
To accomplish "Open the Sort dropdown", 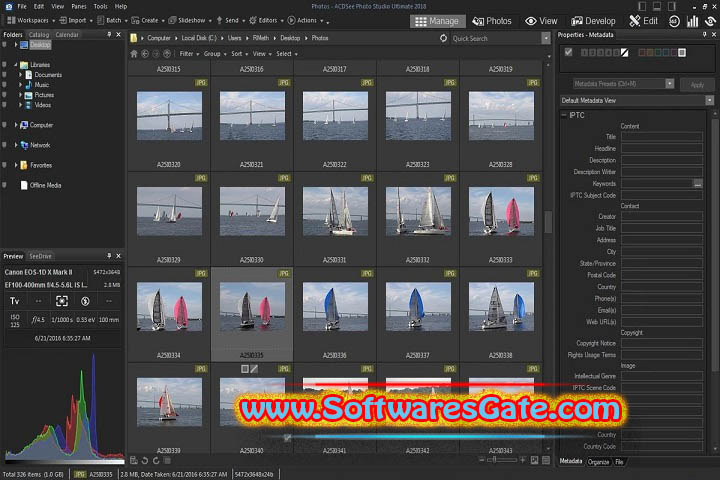I will [x=239, y=54].
